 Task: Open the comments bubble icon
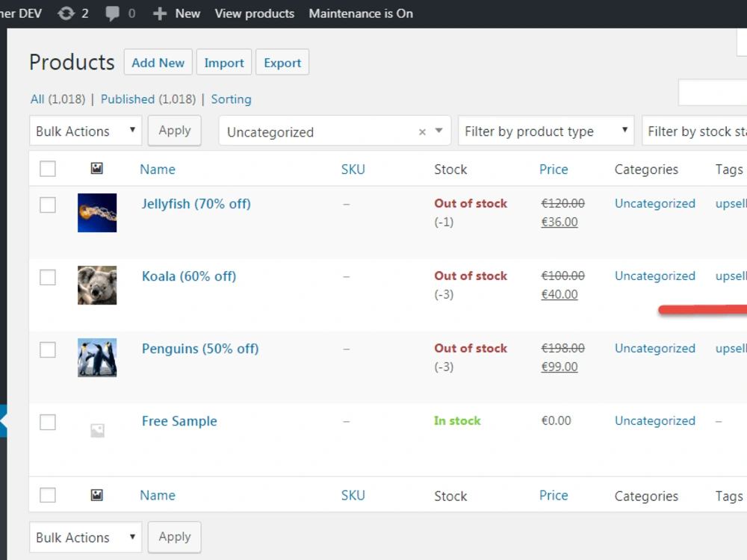[113, 13]
